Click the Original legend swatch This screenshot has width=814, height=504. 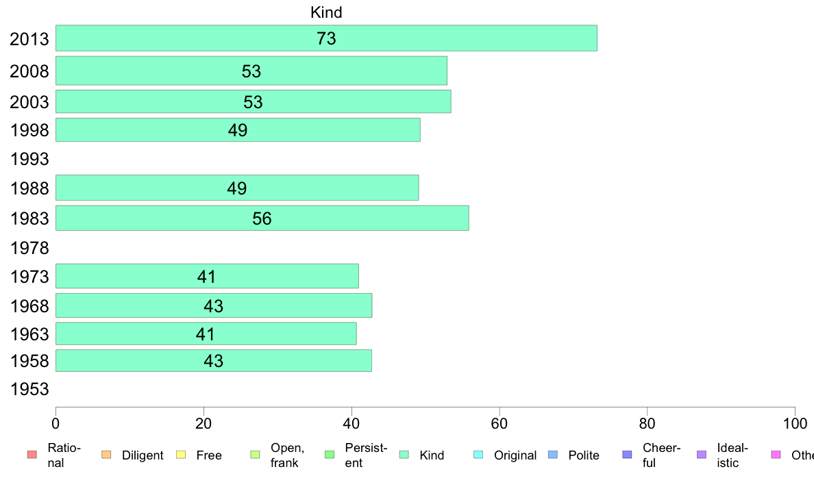click(x=479, y=455)
